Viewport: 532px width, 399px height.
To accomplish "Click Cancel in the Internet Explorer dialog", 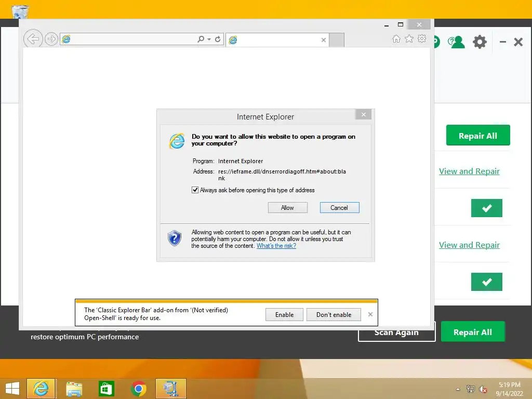I will 339,208.
